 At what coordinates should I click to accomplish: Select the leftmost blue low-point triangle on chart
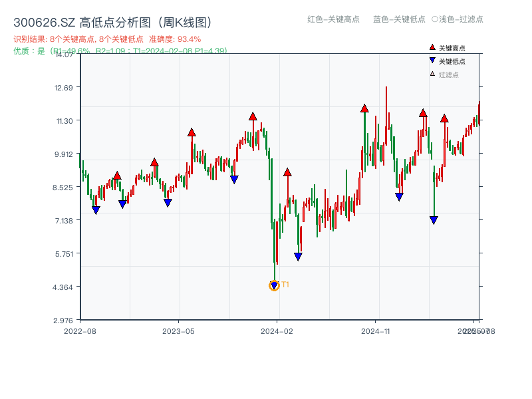click(x=96, y=210)
